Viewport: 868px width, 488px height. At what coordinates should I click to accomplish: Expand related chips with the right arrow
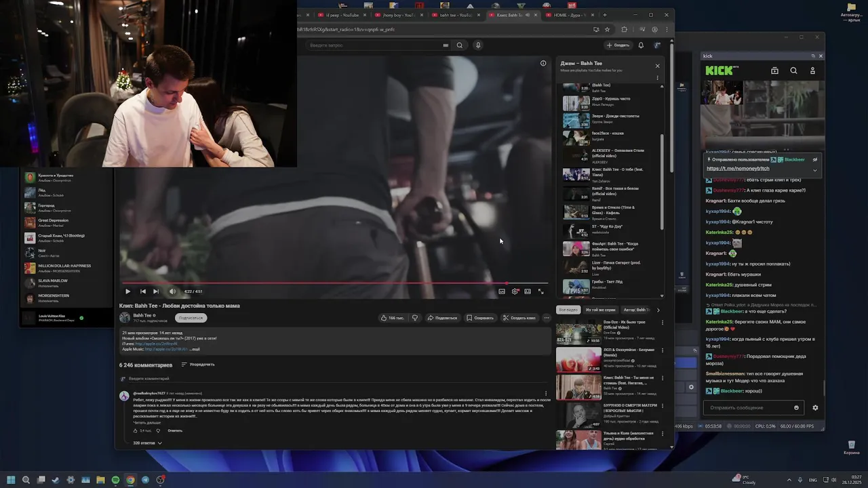pyautogui.click(x=658, y=310)
